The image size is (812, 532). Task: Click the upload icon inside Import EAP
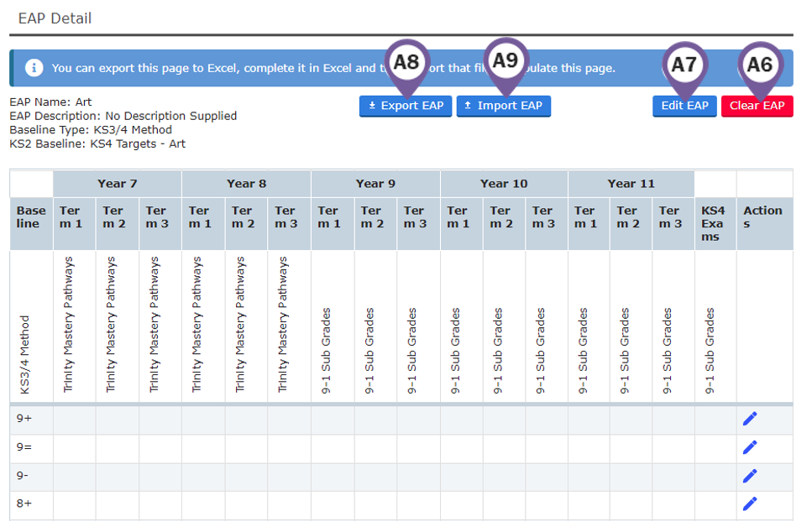click(469, 106)
